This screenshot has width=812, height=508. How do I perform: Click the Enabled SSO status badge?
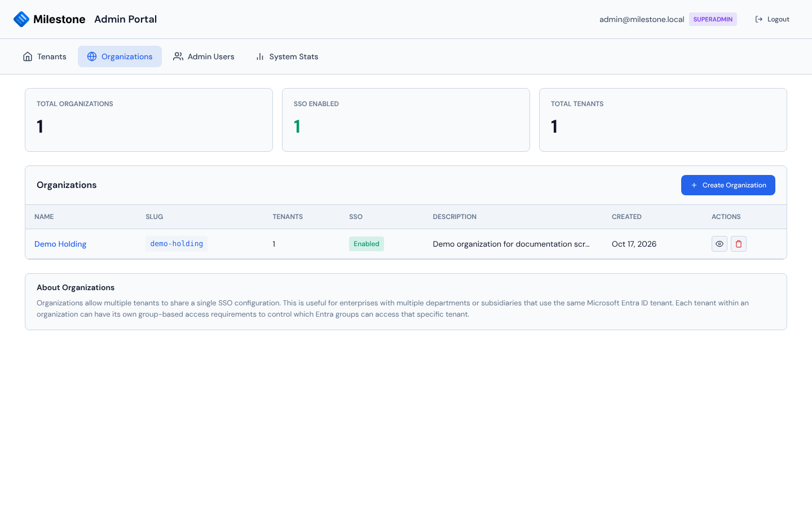click(x=367, y=244)
